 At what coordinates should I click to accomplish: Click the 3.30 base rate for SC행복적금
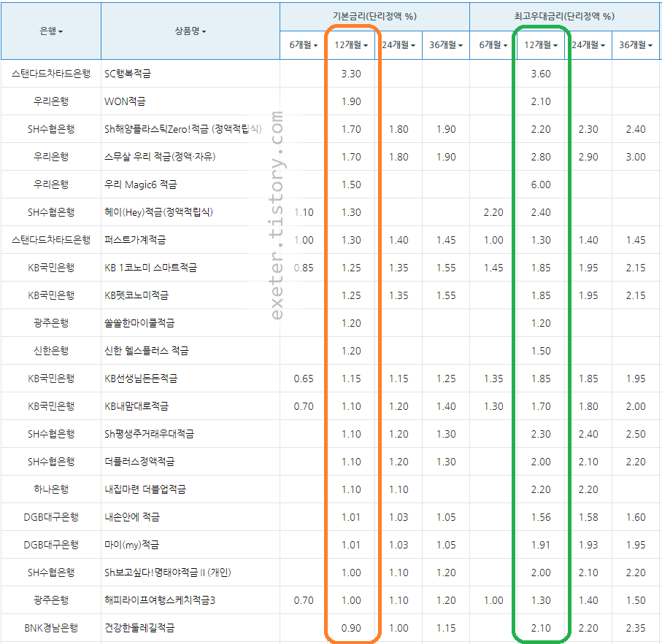pyautogui.click(x=351, y=74)
